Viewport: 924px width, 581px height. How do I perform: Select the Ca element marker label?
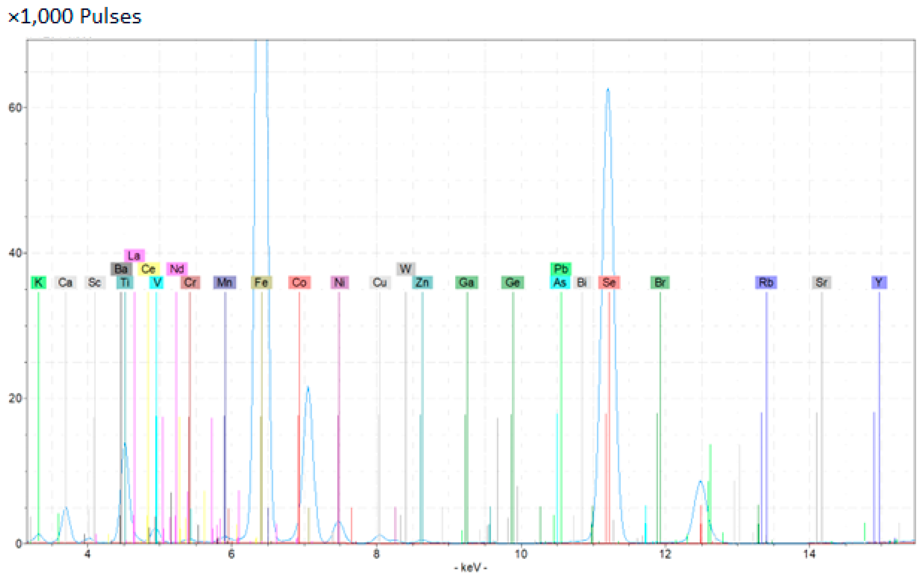(x=65, y=283)
